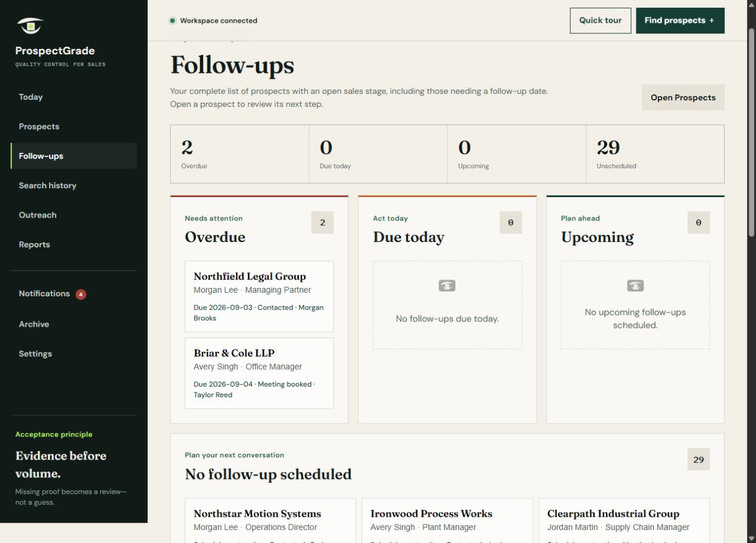
Task: Click the Needs attention label
Action: tap(214, 219)
